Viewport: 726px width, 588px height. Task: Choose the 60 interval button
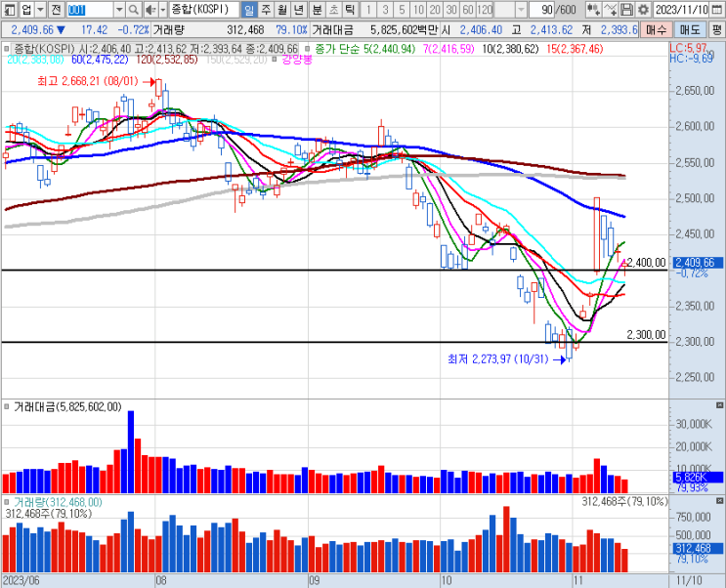(x=468, y=9)
